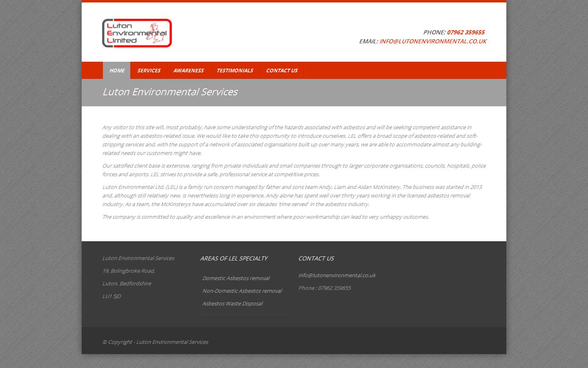Click the copyright notice at the bottom
This screenshot has height=368, width=588.
tap(155, 342)
